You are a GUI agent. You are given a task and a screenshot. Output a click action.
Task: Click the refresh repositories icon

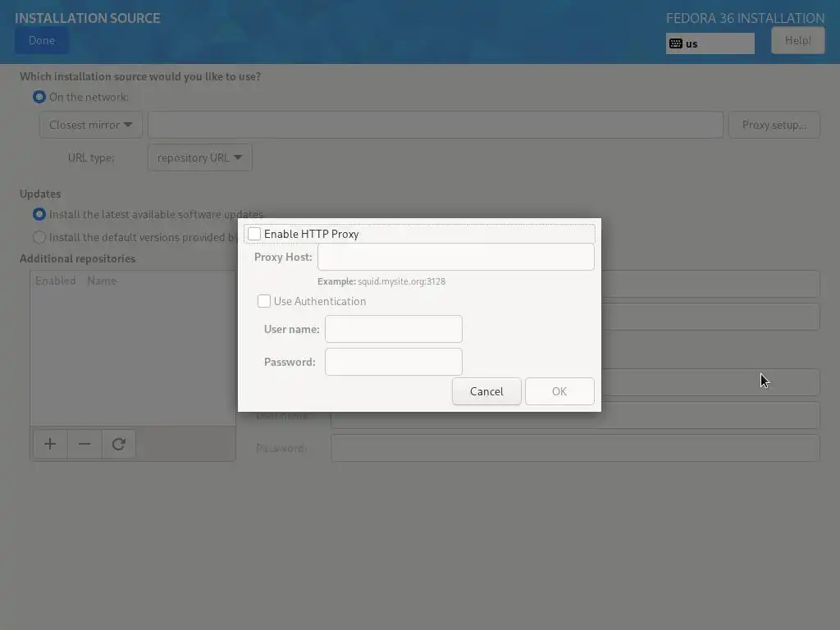pyautogui.click(x=118, y=444)
